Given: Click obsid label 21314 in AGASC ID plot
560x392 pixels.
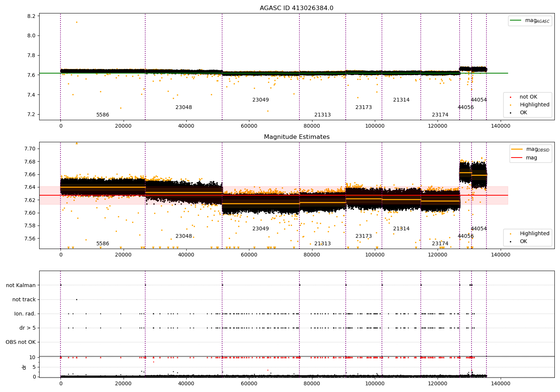Looking at the screenshot, I should tap(401, 100).
